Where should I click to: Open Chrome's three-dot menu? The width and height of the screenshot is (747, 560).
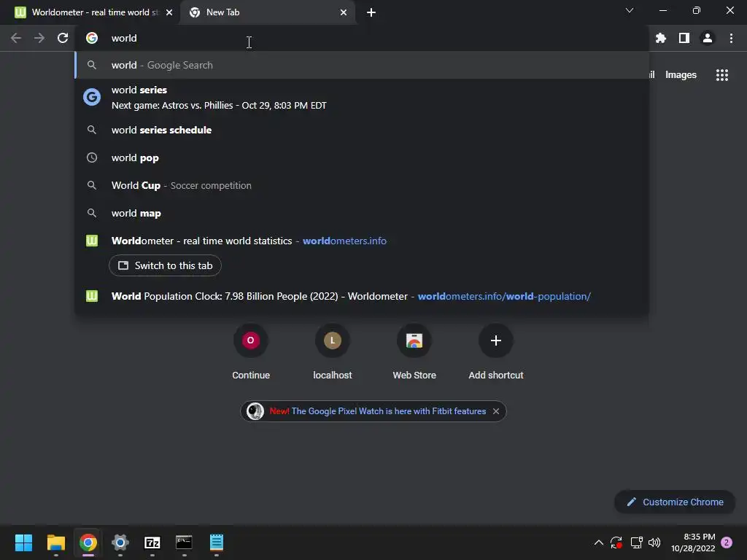[x=731, y=38]
